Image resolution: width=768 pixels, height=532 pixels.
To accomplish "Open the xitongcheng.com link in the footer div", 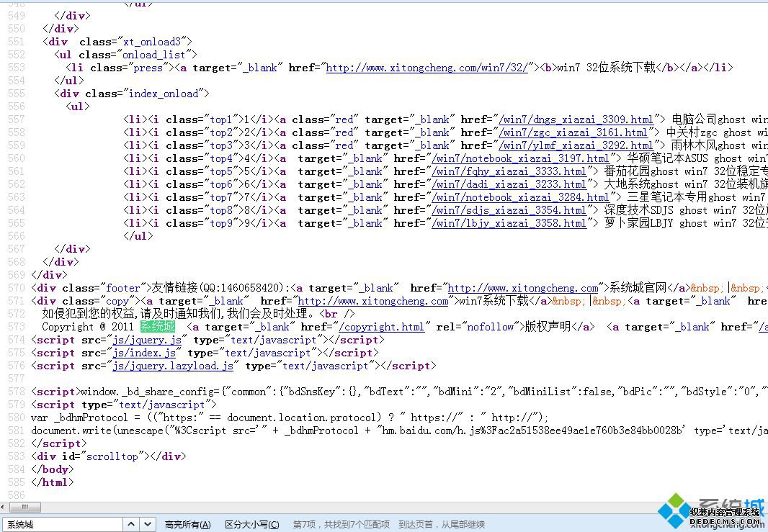I will click(523, 288).
